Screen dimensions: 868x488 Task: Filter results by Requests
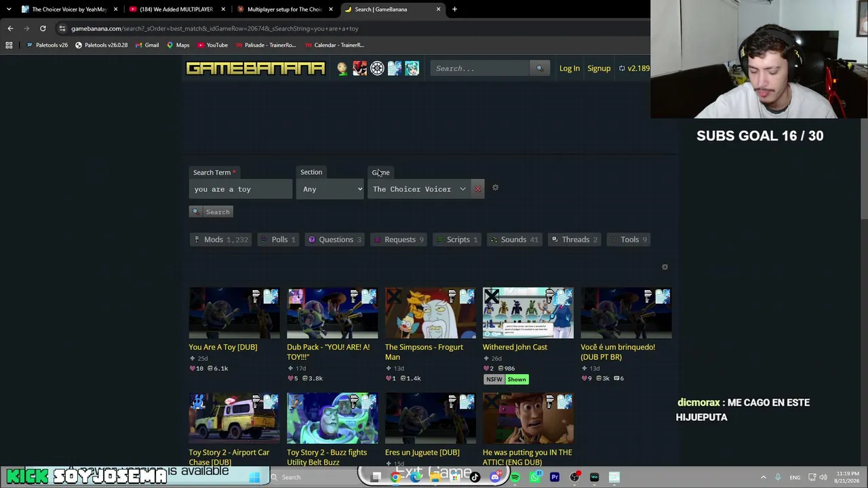(399, 239)
